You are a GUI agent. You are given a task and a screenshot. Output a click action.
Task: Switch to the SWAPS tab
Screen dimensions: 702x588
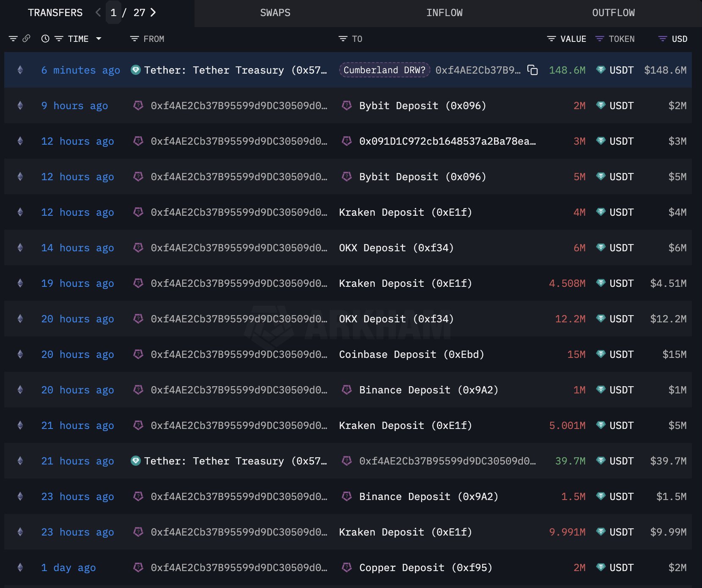(275, 13)
